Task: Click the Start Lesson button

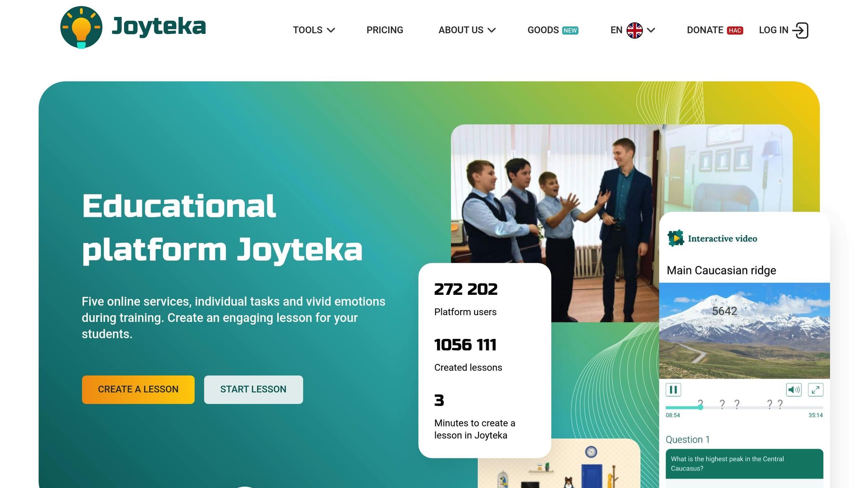Action: click(x=253, y=389)
